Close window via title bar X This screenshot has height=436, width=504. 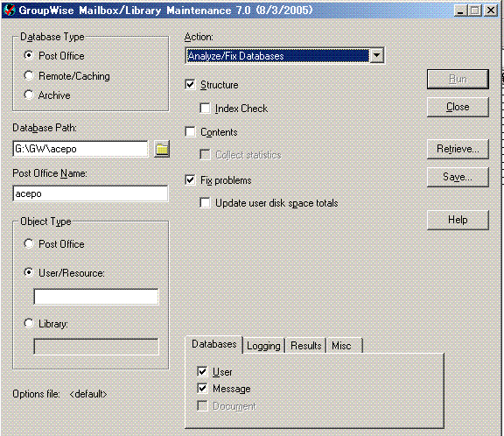[x=491, y=11]
